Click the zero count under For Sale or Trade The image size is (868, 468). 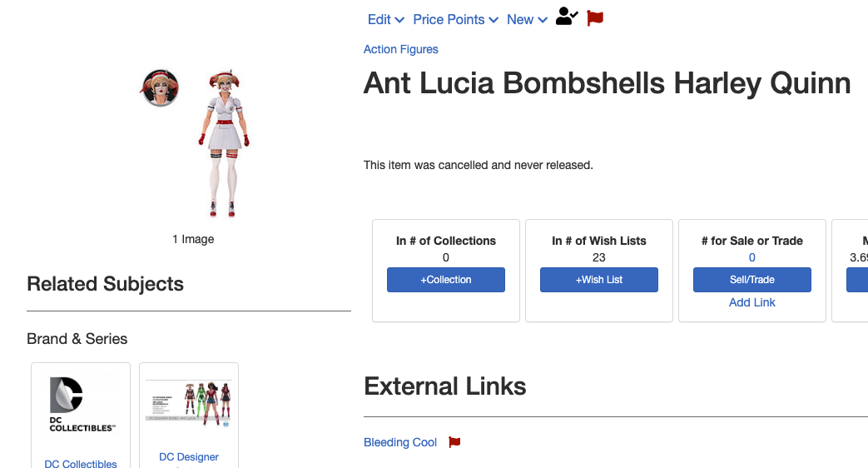pyautogui.click(x=752, y=257)
